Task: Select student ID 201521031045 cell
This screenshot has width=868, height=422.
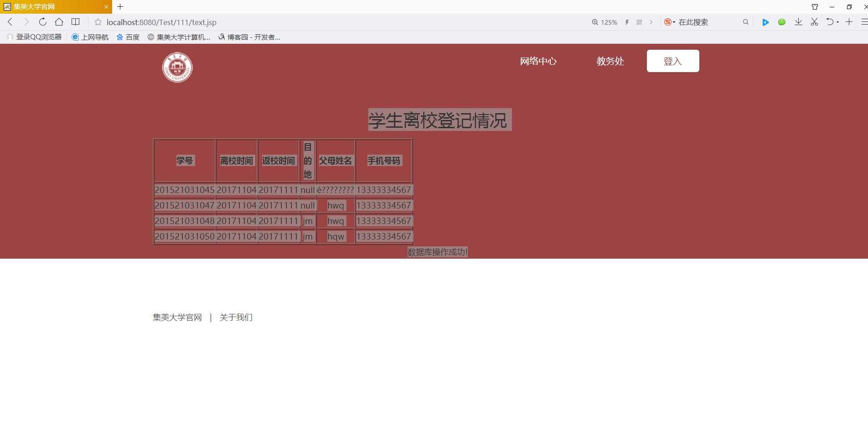Action: click(x=185, y=190)
